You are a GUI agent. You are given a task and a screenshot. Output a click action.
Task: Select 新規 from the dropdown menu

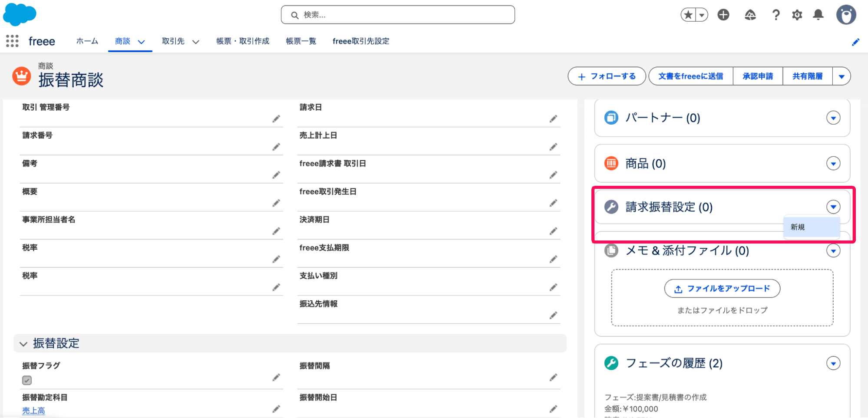point(812,227)
